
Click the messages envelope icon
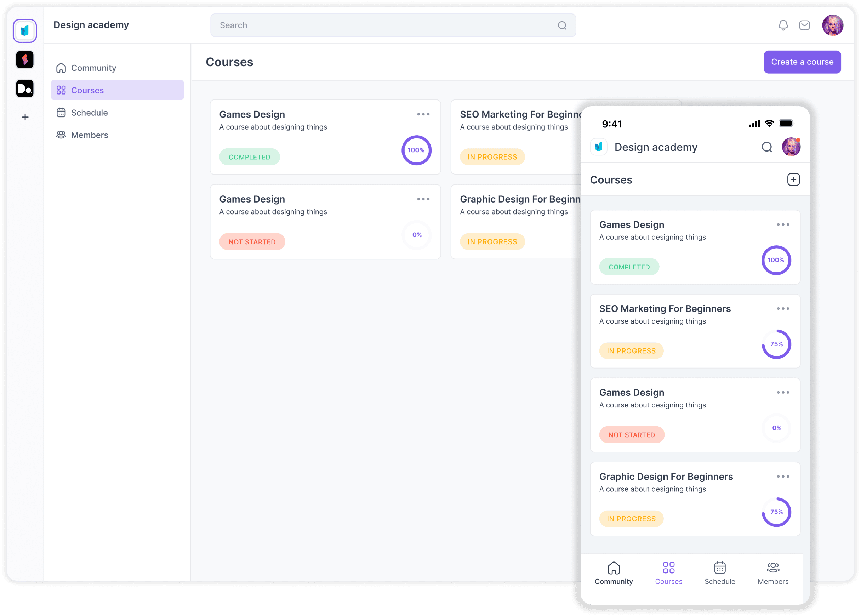click(805, 25)
